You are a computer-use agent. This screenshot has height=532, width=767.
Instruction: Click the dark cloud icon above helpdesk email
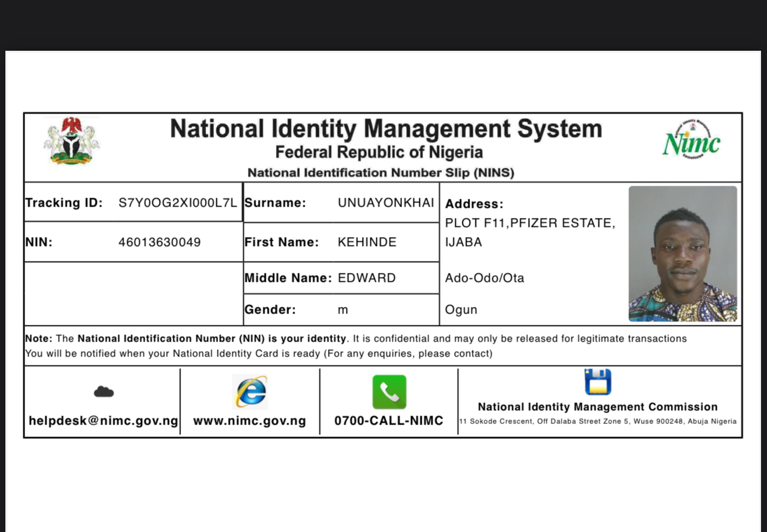click(x=103, y=392)
